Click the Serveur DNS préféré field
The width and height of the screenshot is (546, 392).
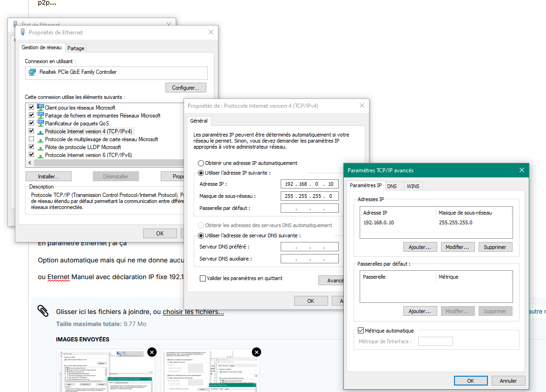tap(309, 247)
